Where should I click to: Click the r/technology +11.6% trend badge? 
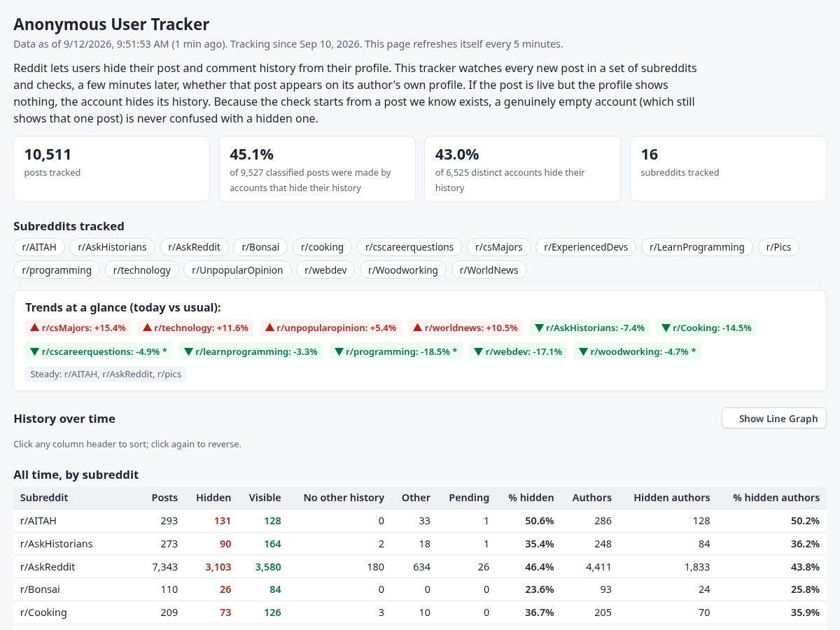pyautogui.click(x=196, y=328)
